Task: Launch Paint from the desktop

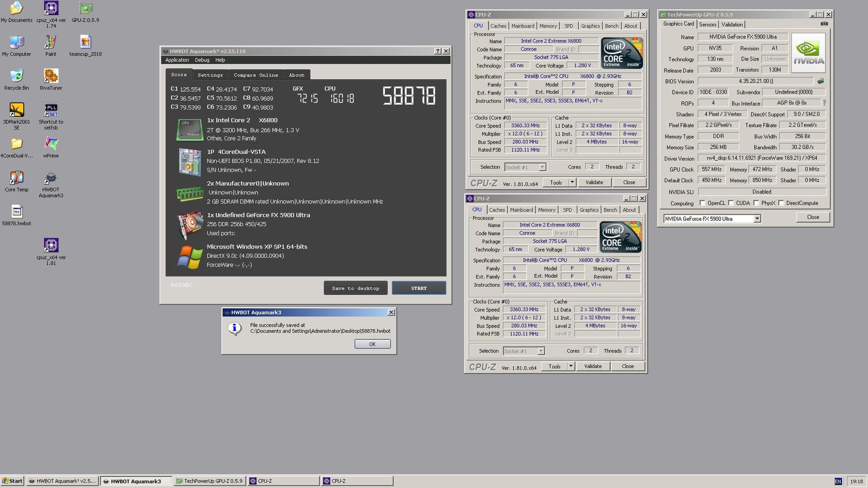Action: tap(51, 46)
